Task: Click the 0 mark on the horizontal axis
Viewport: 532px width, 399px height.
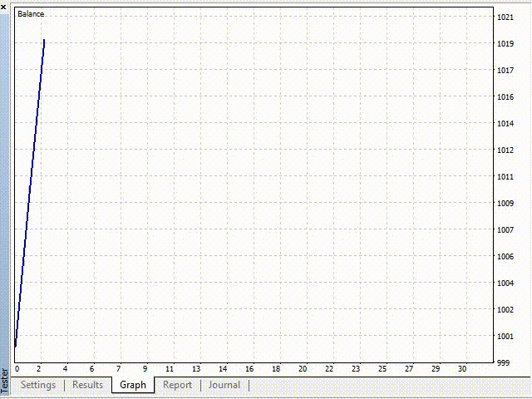Action: click(x=17, y=368)
